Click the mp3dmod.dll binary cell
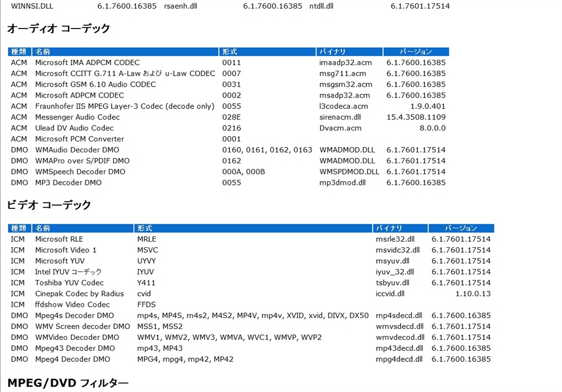This screenshot has width=562, height=392. pos(342,183)
